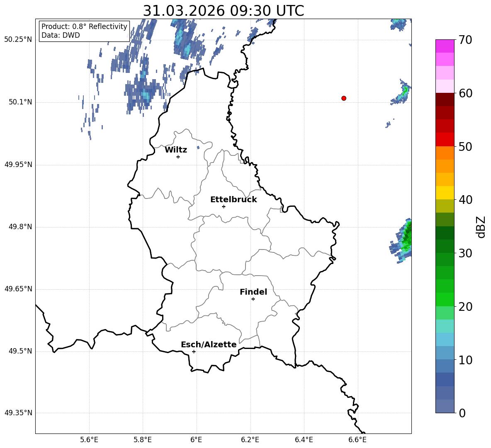Click the 5.8°E longitude label
Screen dimensions: 491x448
point(143,440)
